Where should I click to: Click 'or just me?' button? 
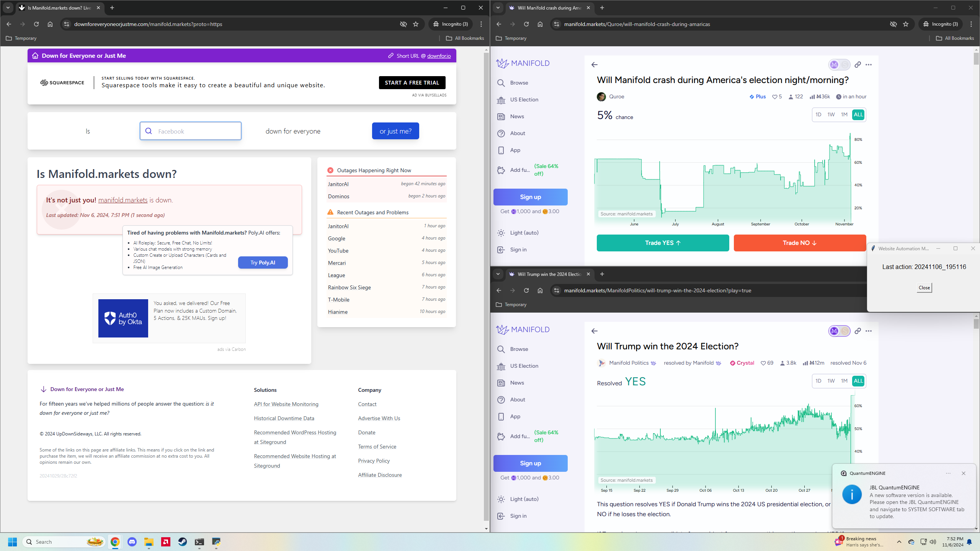point(395,131)
